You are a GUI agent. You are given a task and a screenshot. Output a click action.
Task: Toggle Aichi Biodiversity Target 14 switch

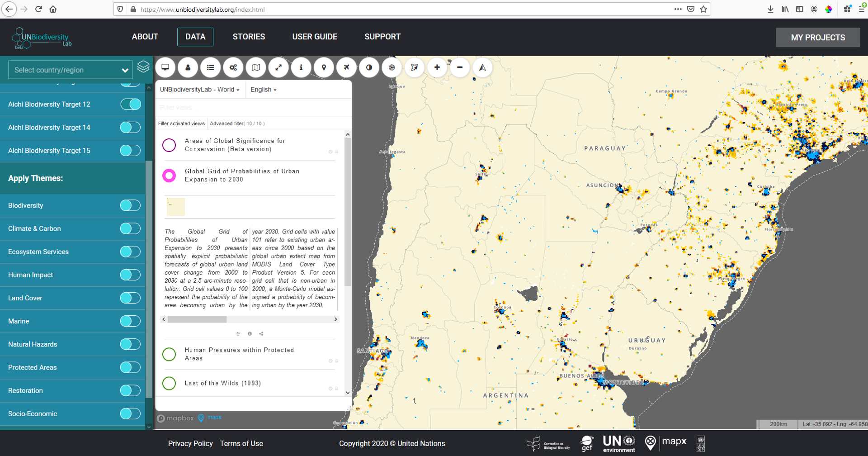[130, 128]
